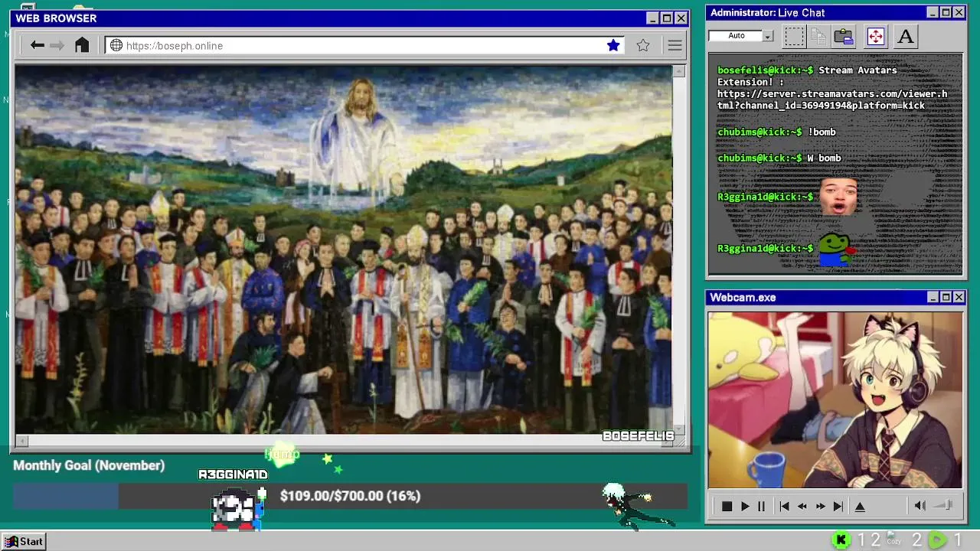Viewport: 980px width, 551px height.
Task: Click the boseph.online address field
Action: click(364, 46)
